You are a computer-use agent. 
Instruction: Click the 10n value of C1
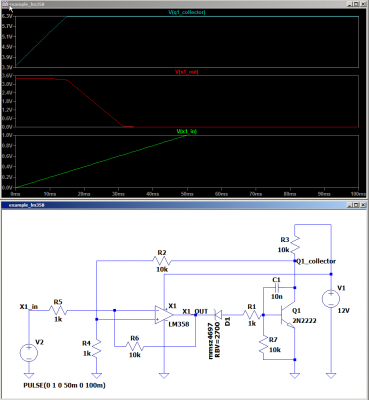276,296
